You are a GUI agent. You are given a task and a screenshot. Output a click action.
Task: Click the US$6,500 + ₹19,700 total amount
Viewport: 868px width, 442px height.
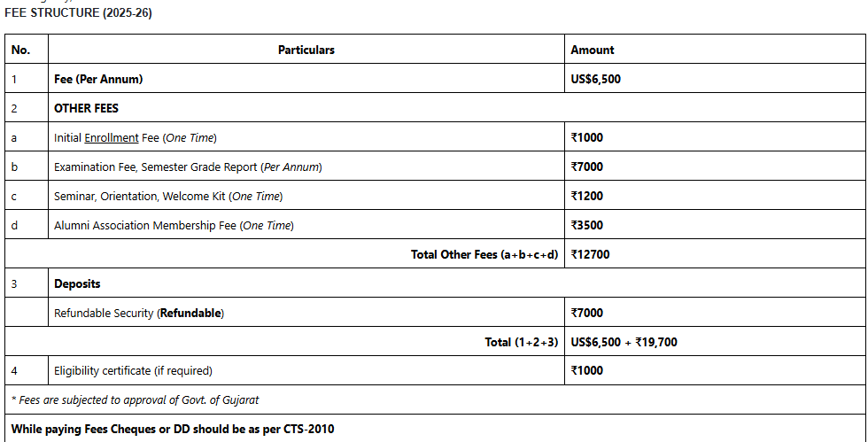tap(624, 341)
